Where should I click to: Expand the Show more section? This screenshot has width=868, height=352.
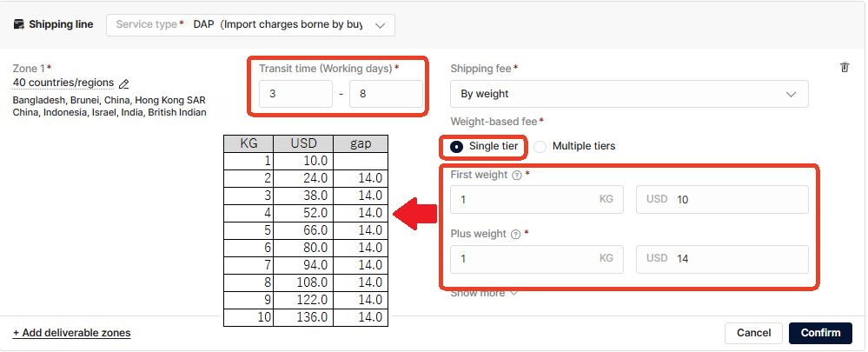point(484,293)
